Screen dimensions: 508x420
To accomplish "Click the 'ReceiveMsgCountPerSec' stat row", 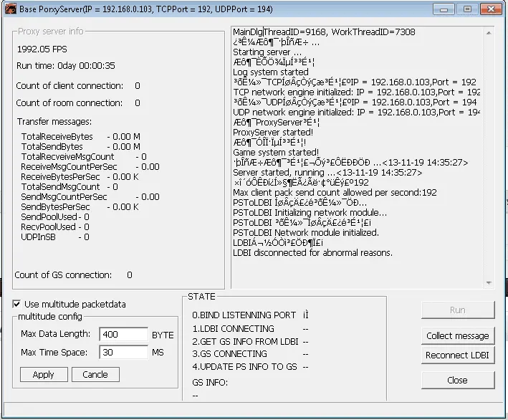I will tap(90, 167).
